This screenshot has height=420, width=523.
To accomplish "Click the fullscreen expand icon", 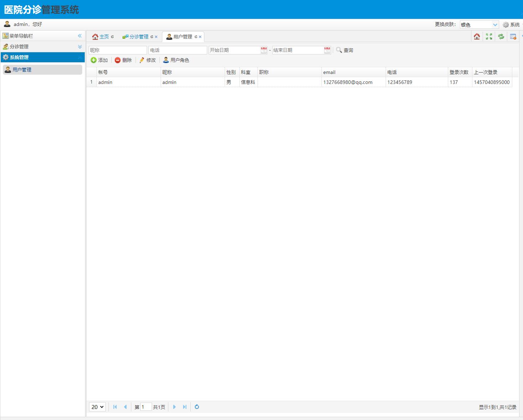I will 489,37.
